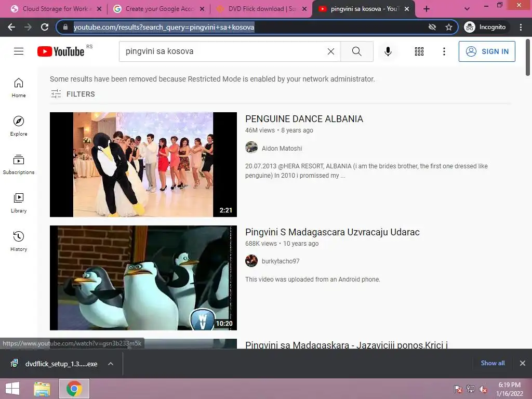532x399 pixels.
Task: Open Pingvini sa Madagaskara Jazavicji ponos title
Action: click(x=347, y=345)
